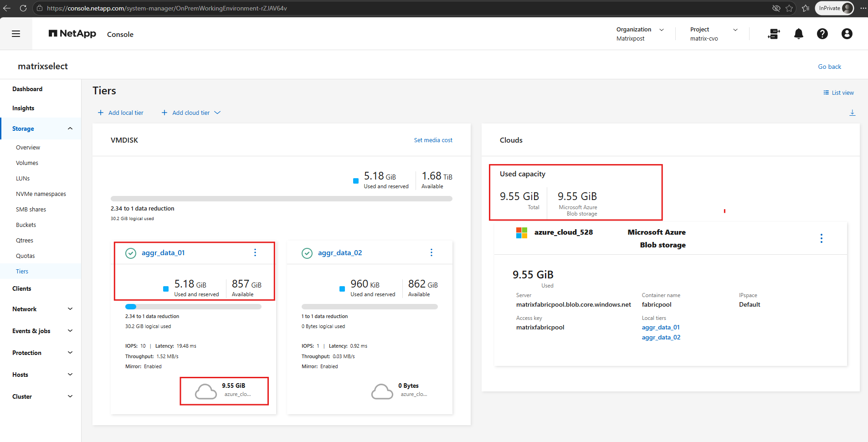Click the download tiers icon
The image size is (868, 442).
coord(852,113)
